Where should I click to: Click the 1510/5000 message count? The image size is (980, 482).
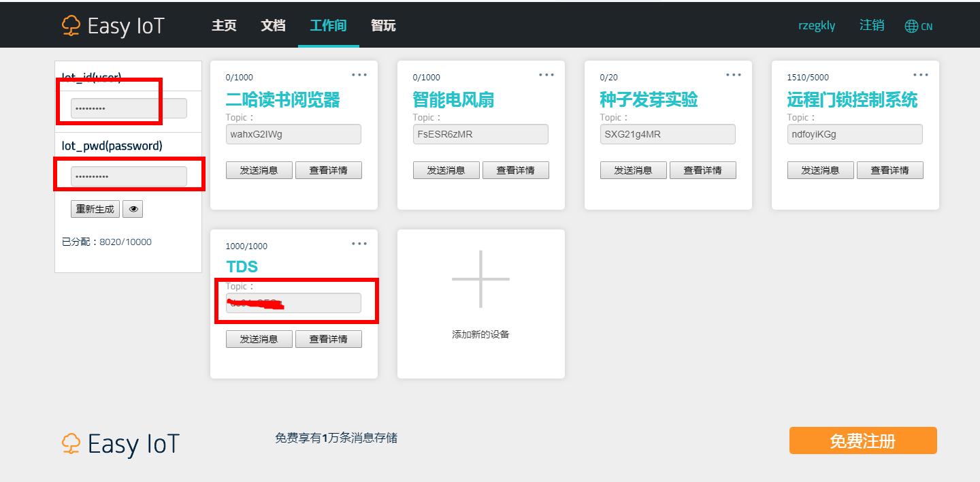(808, 78)
